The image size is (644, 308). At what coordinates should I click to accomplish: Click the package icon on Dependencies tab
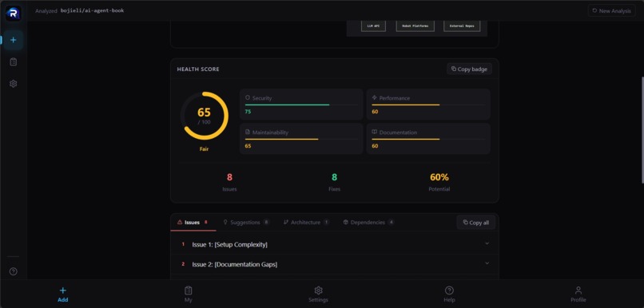(345, 223)
